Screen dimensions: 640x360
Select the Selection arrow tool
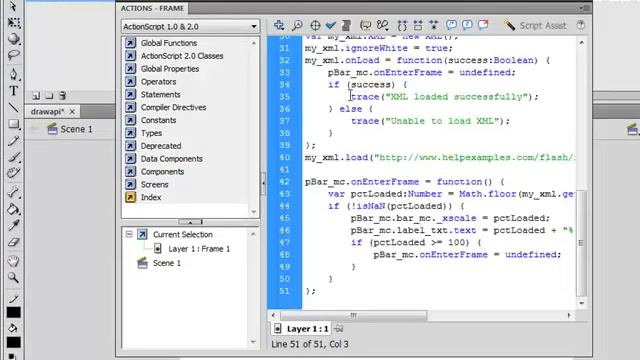click(13, 7)
